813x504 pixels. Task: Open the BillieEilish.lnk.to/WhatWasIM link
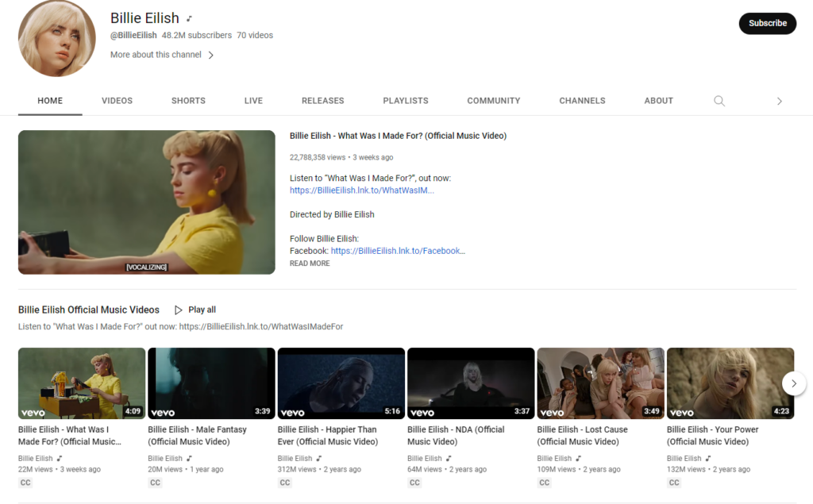[362, 190]
